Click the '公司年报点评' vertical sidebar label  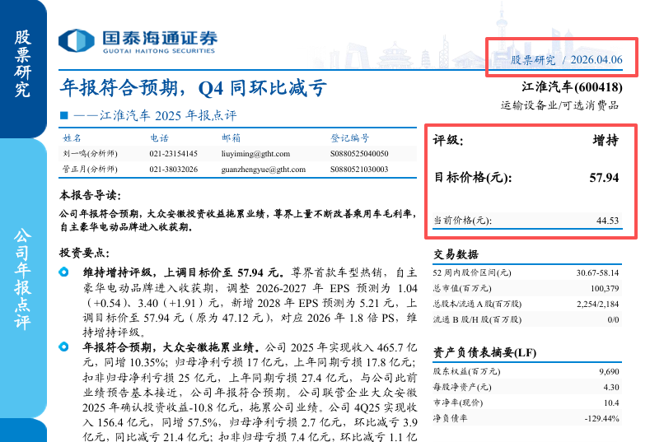coord(22,279)
